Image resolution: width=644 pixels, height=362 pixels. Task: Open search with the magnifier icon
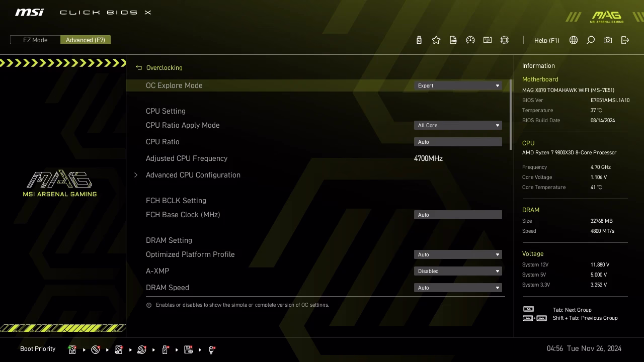(x=591, y=40)
